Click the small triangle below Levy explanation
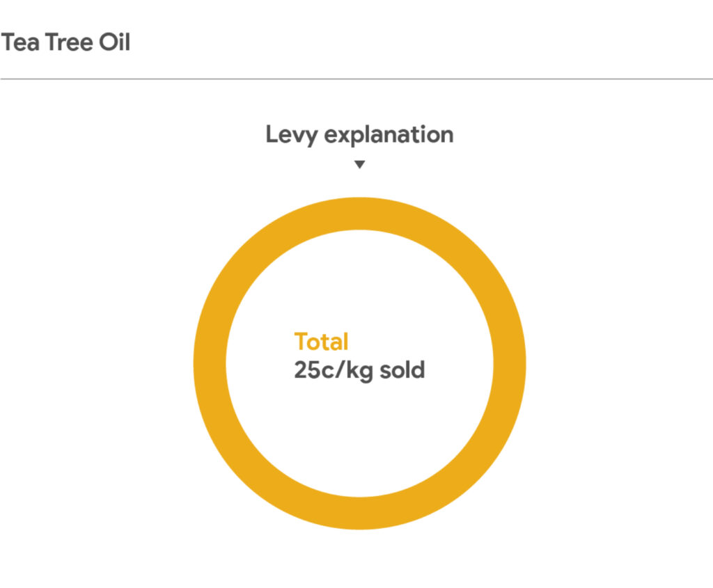This screenshot has width=713, height=588. [x=359, y=165]
